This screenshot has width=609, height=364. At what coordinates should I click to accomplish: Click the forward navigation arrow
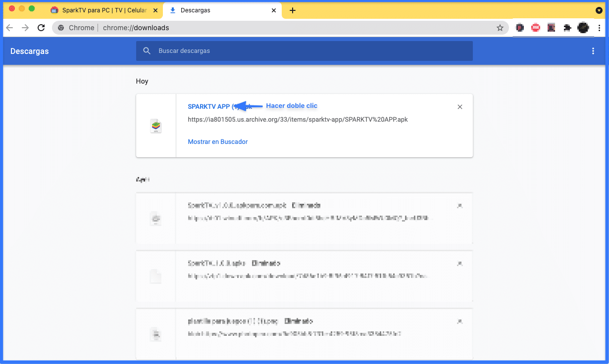(25, 28)
